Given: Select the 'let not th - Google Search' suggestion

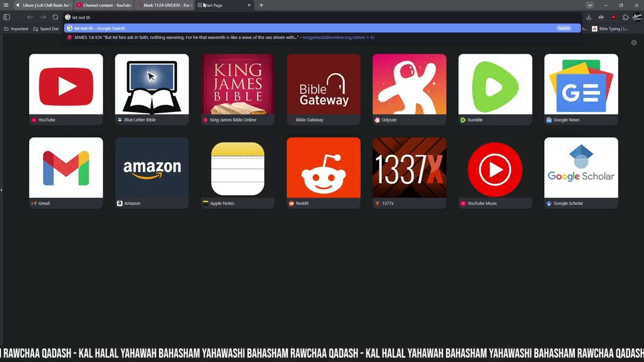Looking at the screenshot, I should [322, 28].
